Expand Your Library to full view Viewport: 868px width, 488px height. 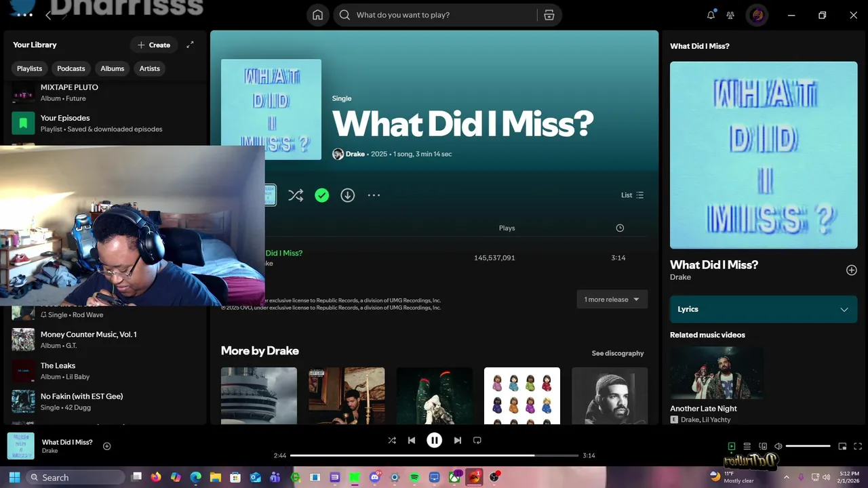coord(190,45)
